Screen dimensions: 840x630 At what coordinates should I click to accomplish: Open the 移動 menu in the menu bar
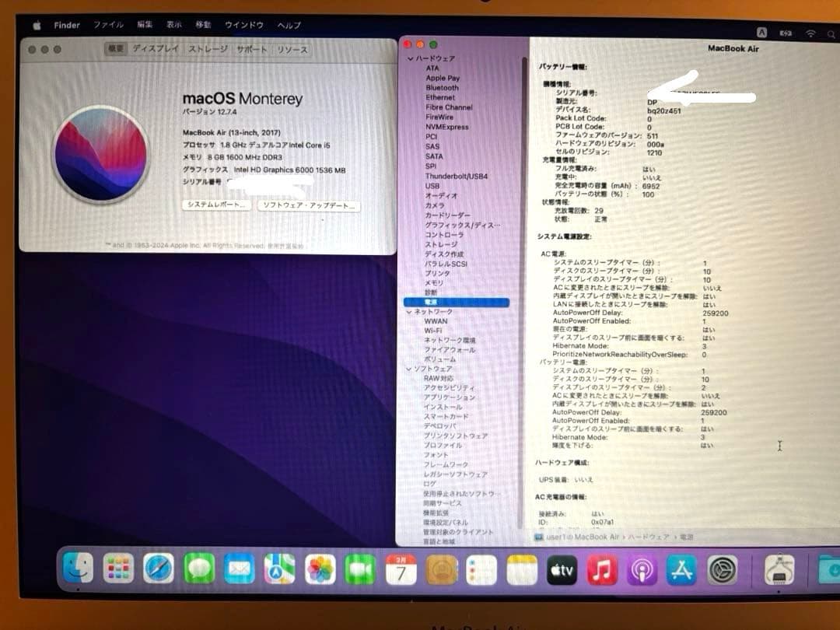[201, 24]
